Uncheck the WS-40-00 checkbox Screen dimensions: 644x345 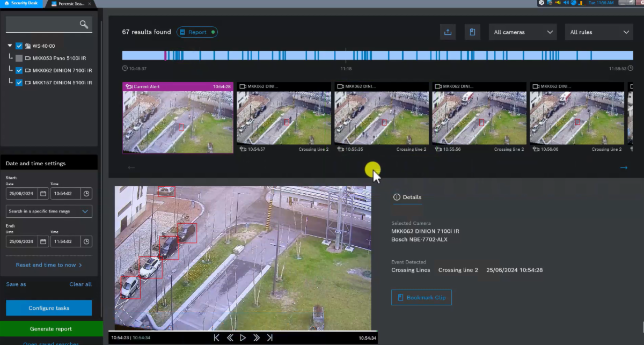(x=19, y=46)
